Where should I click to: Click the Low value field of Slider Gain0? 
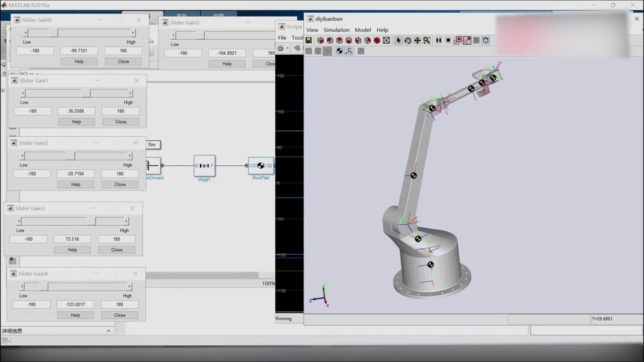tap(35, 50)
